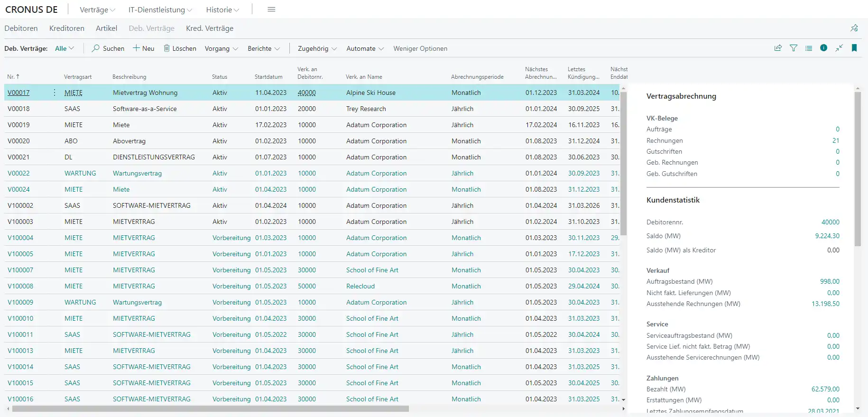Toggle the FactBox info pane icon
This screenshot has width=868, height=417.
point(824,48)
